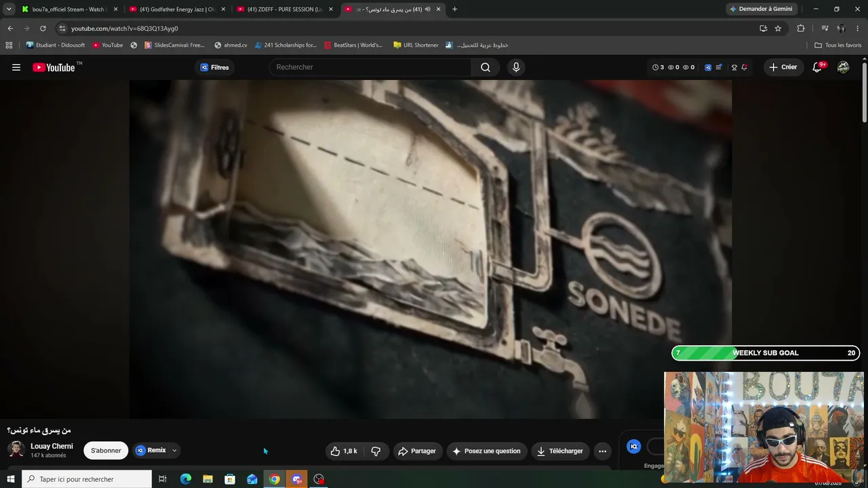Click Posez une question button
This screenshot has height=488, width=868.
(487, 451)
